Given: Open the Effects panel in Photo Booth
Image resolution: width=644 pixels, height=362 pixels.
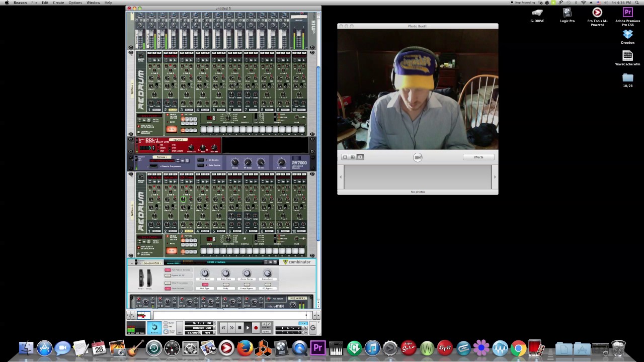Looking at the screenshot, I should 478,157.
